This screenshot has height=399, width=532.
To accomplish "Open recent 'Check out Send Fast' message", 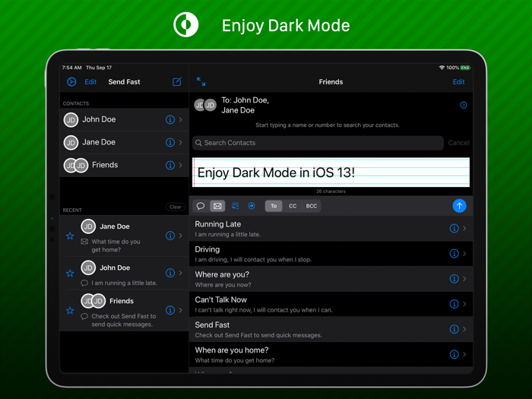I will point(124,310).
